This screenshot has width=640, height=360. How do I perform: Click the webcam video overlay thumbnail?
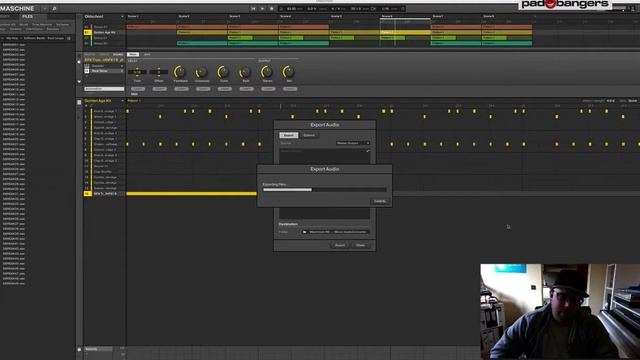coord(560,312)
